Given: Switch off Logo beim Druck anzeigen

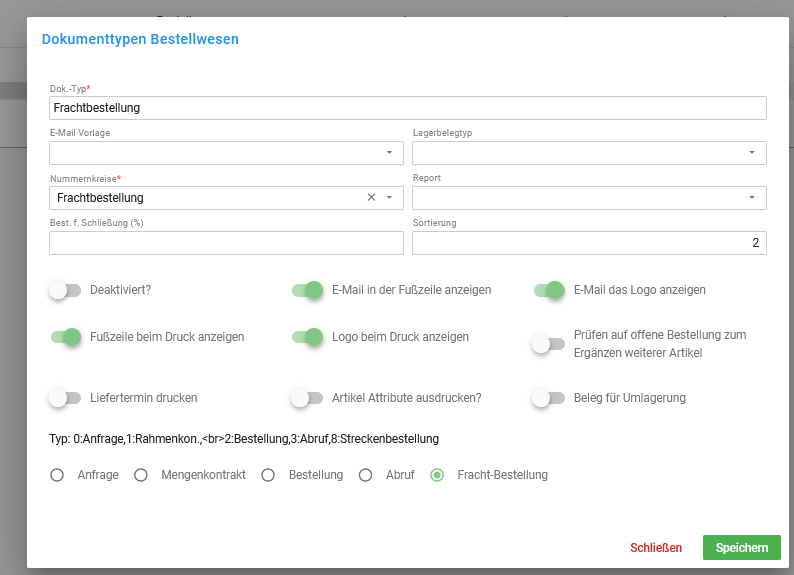Looking at the screenshot, I should [x=307, y=337].
